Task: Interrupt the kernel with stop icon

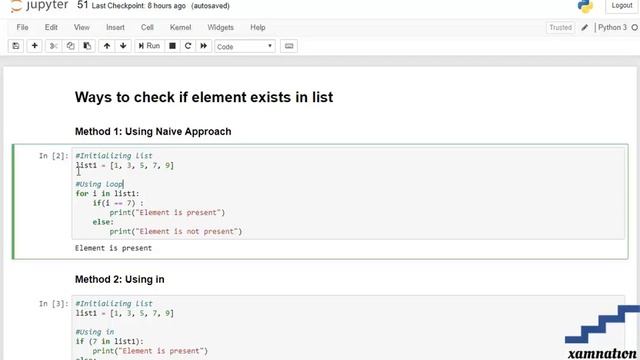Action: (x=173, y=46)
